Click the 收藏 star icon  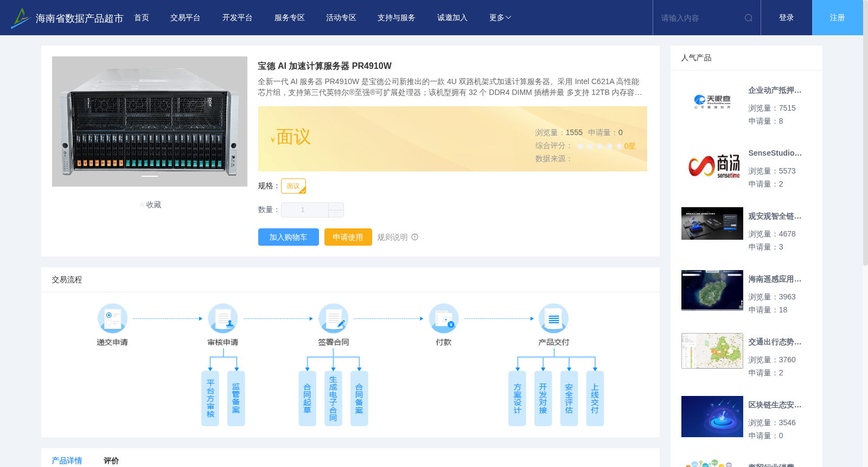click(x=142, y=205)
